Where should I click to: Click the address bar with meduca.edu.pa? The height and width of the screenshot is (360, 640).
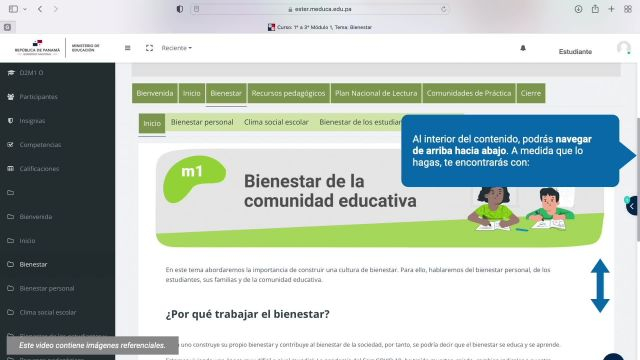320,9
